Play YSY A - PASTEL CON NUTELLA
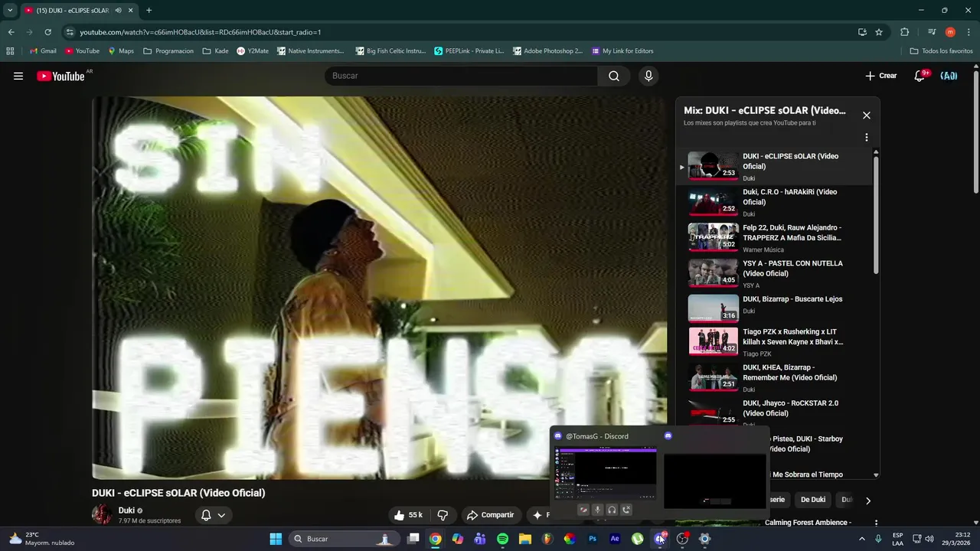Viewport: 980px width, 551px height. pyautogui.click(x=773, y=273)
